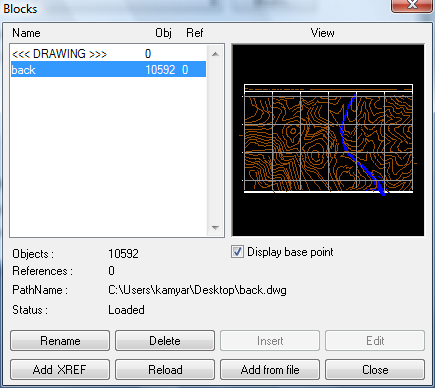Select the 'back' block entry
The width and height of the screenshot is (435, 388).
pos(108,69)
